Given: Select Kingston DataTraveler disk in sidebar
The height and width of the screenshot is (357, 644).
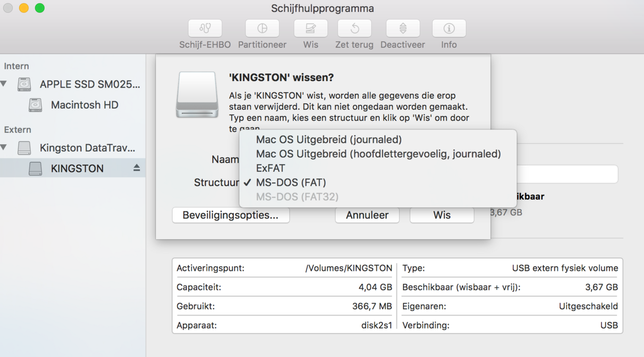Looking at the screenshot, I should [x=87, y=148].
